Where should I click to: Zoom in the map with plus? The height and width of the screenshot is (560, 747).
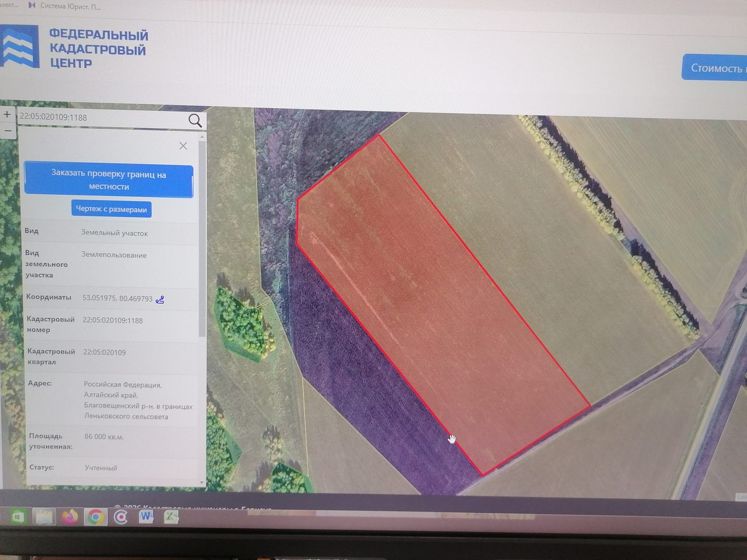(x=7, y=114)
